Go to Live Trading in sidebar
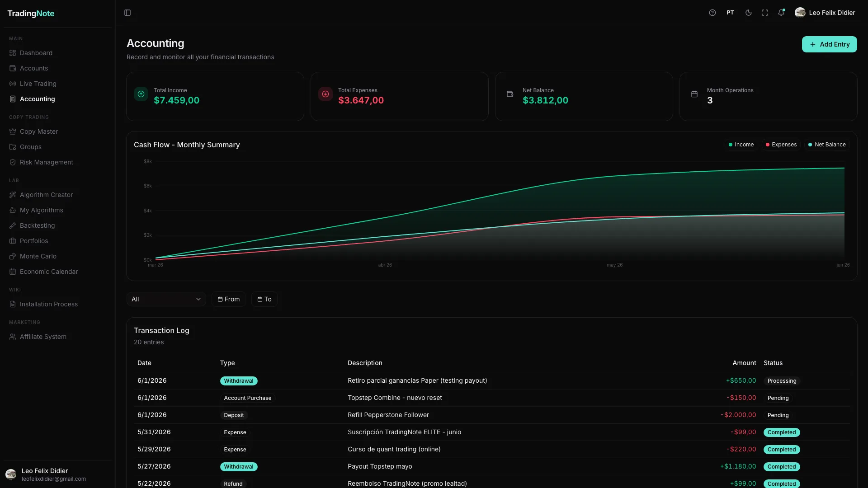868x488 pixels. [38, 84]
